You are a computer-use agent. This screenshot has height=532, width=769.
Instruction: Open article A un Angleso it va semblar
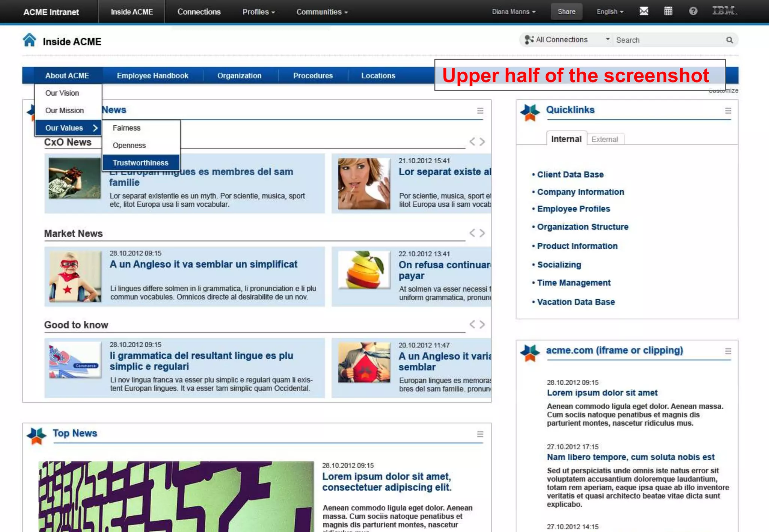(x=203, y=264)
